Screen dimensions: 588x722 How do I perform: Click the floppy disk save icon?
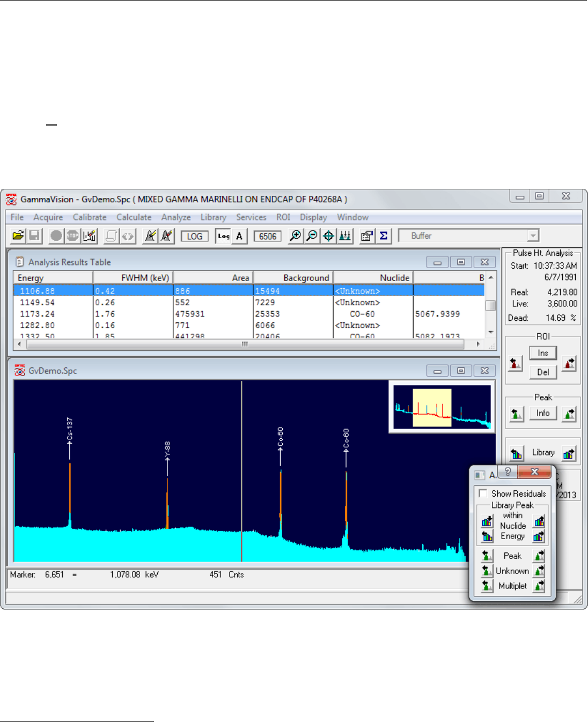tap(34, 236)
